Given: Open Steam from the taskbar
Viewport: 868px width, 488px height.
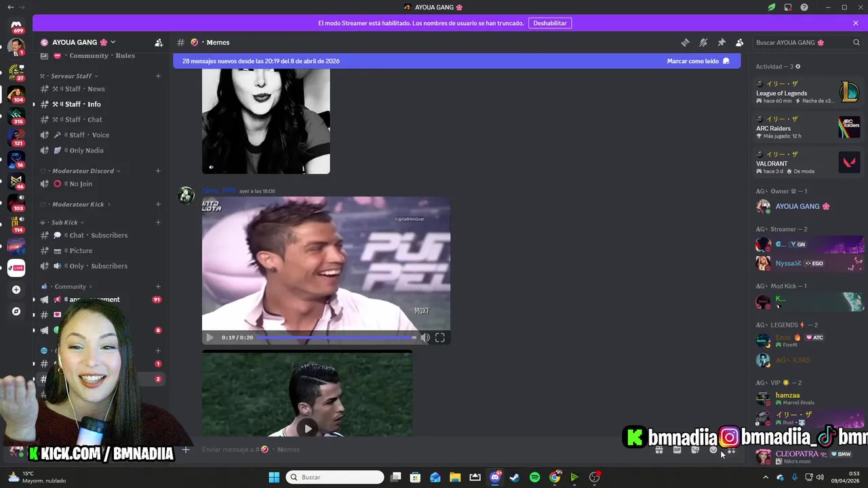Looking at the screenshot, I should 515,477.
